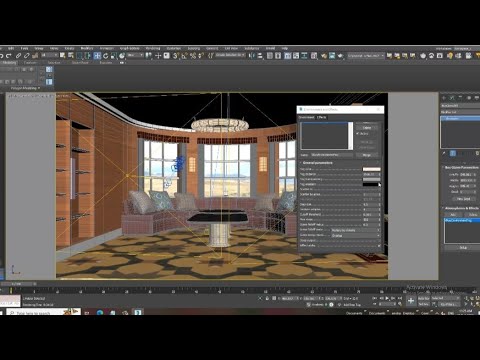Open the Render Setup teapot icon
Image resolution: width=480 pixels, height=360 pixels.
(x=324, y=56)
